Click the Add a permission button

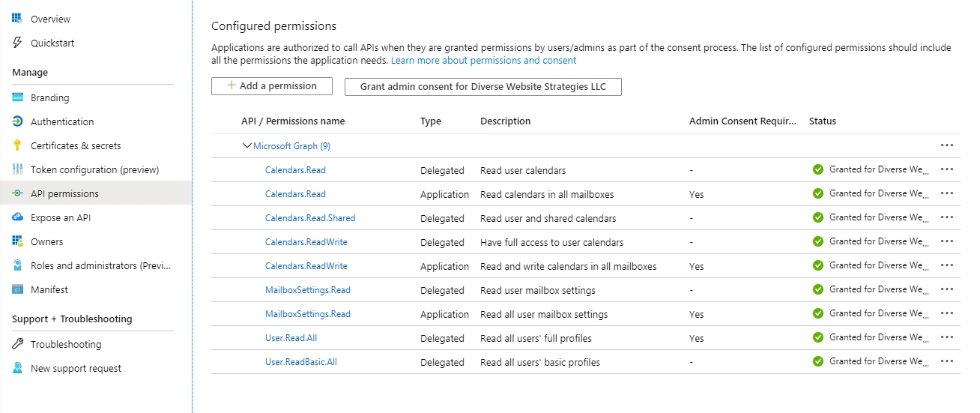pos(271,86)
